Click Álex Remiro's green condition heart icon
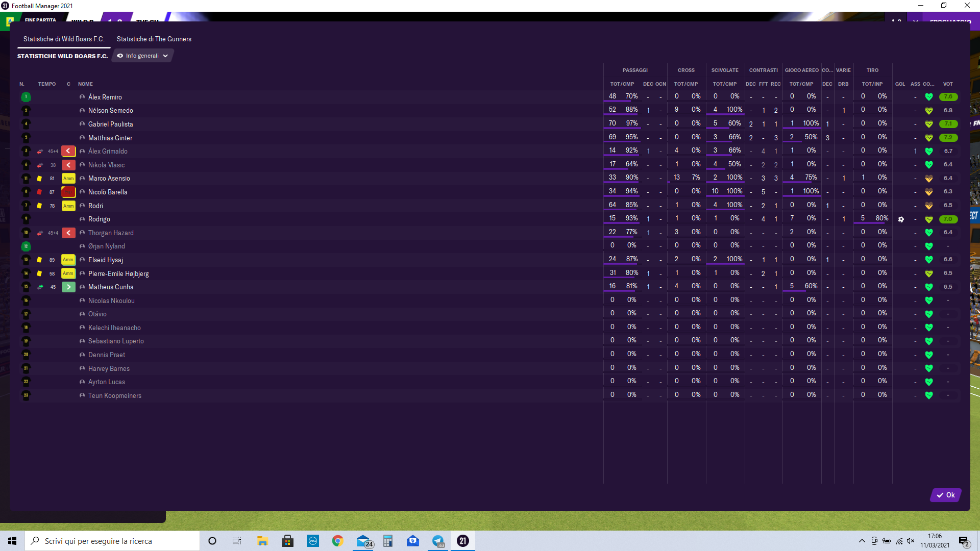Image resolution: width=980 pixels, height=551 pixels. pos(929,97)
